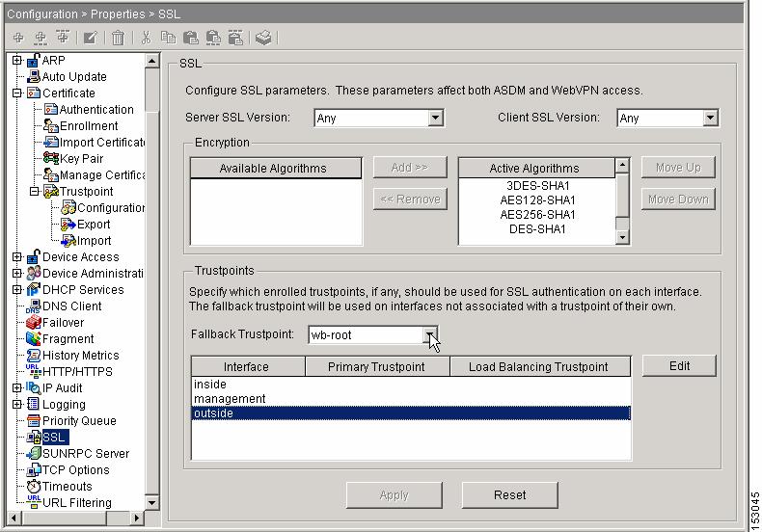Select Import under Trustpoint
The width and height of the screenshot is (762, 532).
coord(94,241)
